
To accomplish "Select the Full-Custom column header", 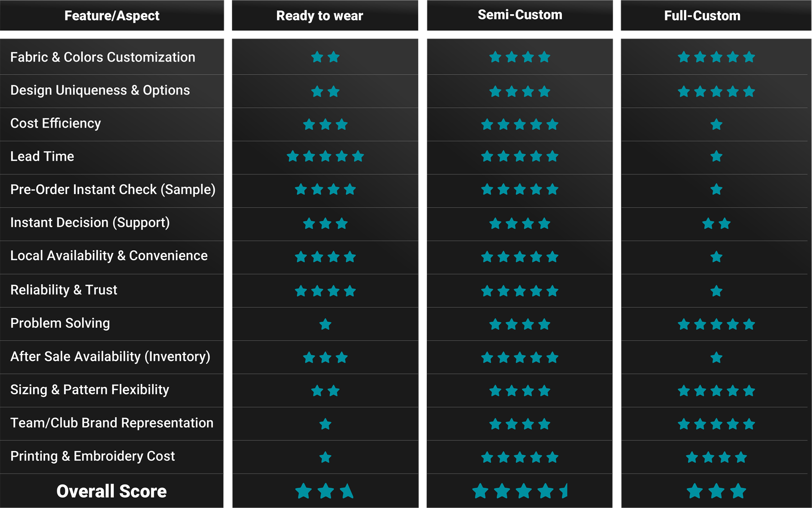I will [x=702, y=16].
